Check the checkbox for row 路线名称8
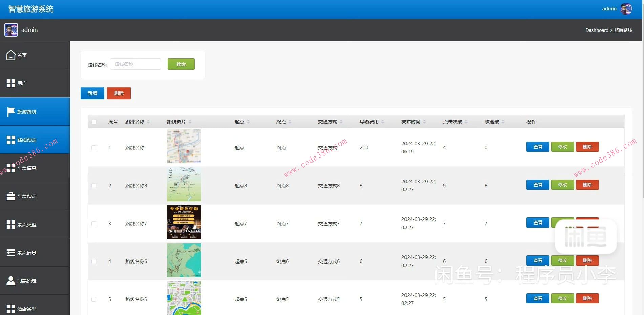The image size is (644, 315). coord(94,186)
